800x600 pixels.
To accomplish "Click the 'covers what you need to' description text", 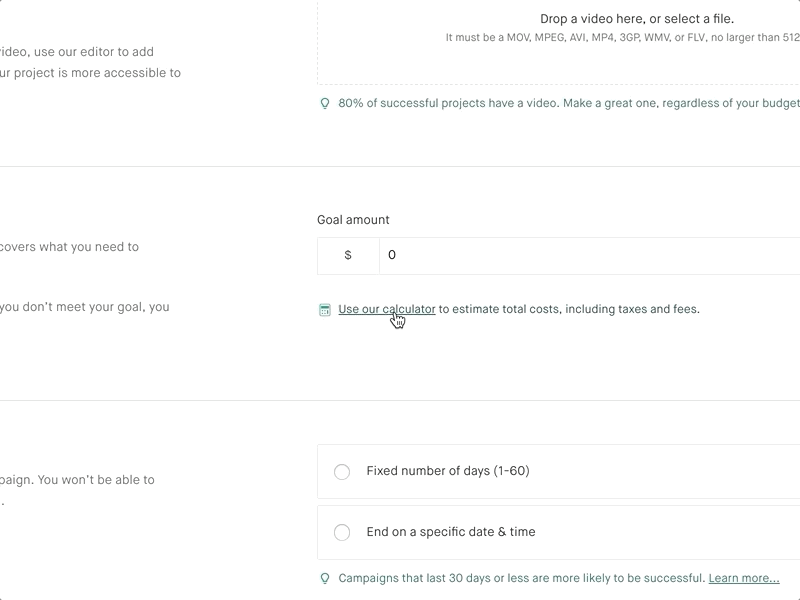I will pyautogui.click(x=69, y=247).
